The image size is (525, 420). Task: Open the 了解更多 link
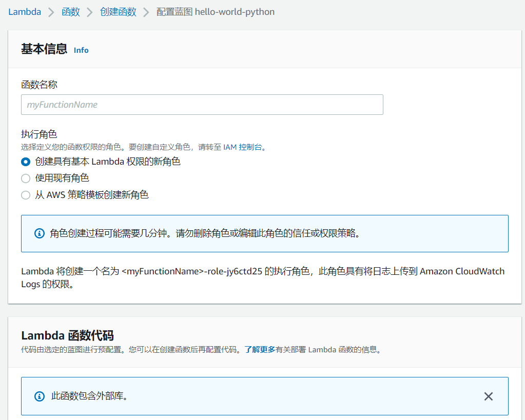click(260, 350)
